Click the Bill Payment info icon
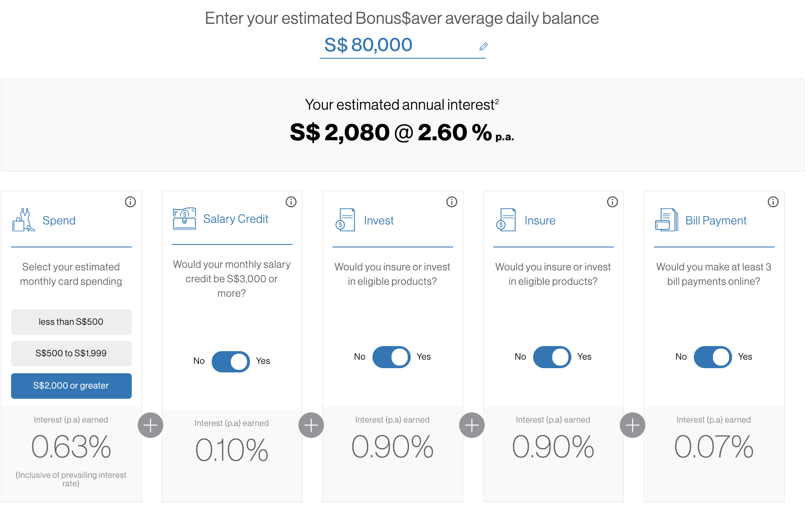The width and height of the screenshot is (812, 511). [773, 202]
